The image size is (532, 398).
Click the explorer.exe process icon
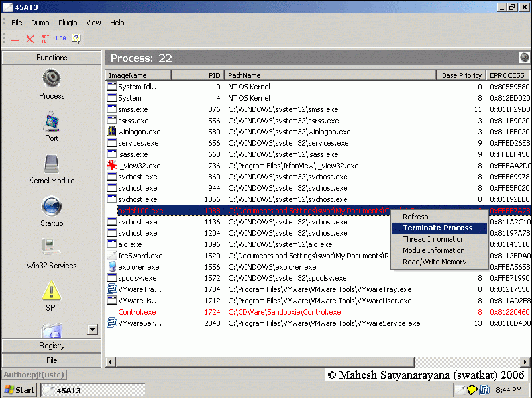point(111,266)
